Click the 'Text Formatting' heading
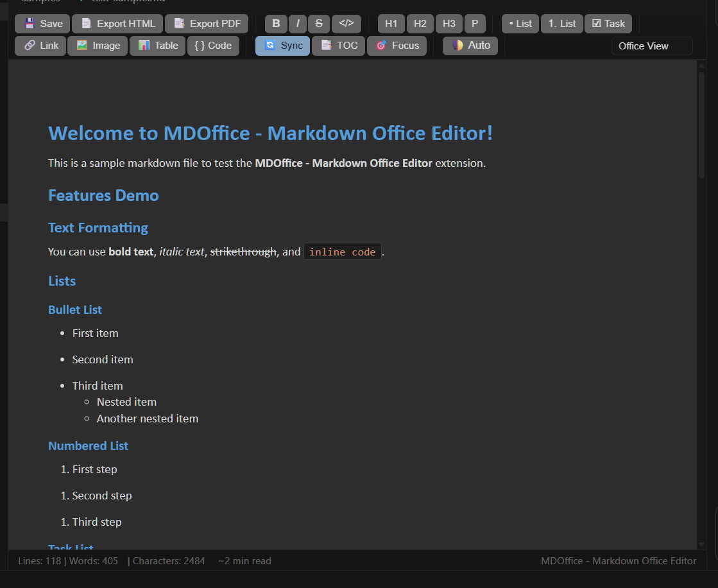Image resolution: width=718 pixels, height=588 pixels. pyautogui.click(x=98, y=228)
